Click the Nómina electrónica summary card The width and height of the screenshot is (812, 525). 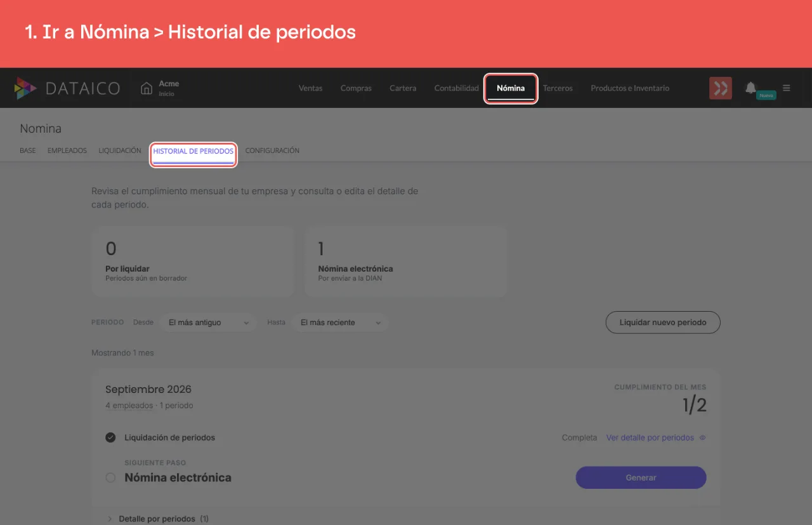tap(406, 262)
